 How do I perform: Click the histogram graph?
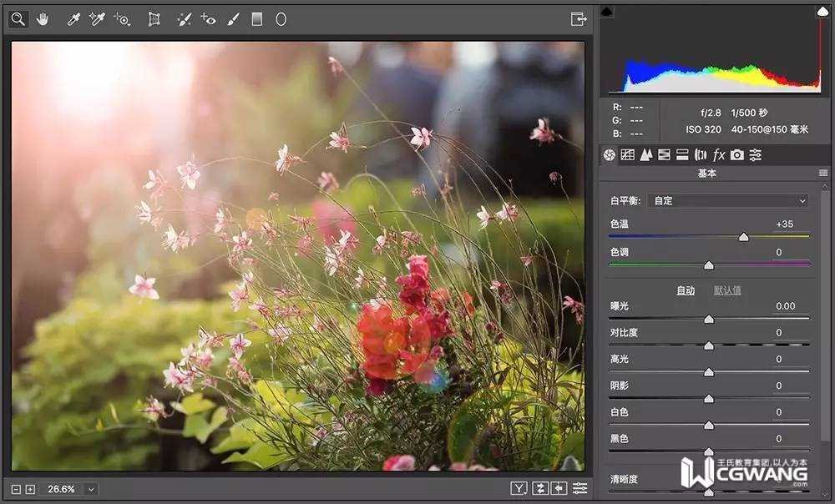click(x=714, y=51)
